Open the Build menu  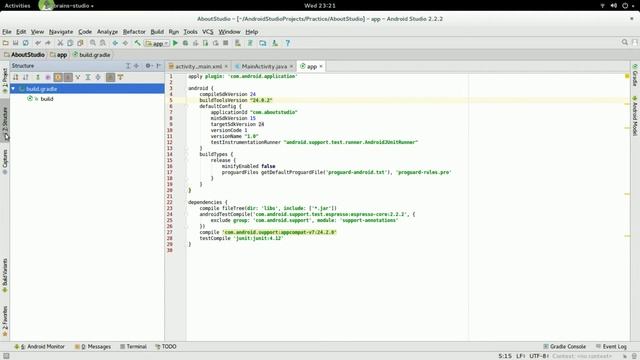pyautogui.click(x=157, y=32)
